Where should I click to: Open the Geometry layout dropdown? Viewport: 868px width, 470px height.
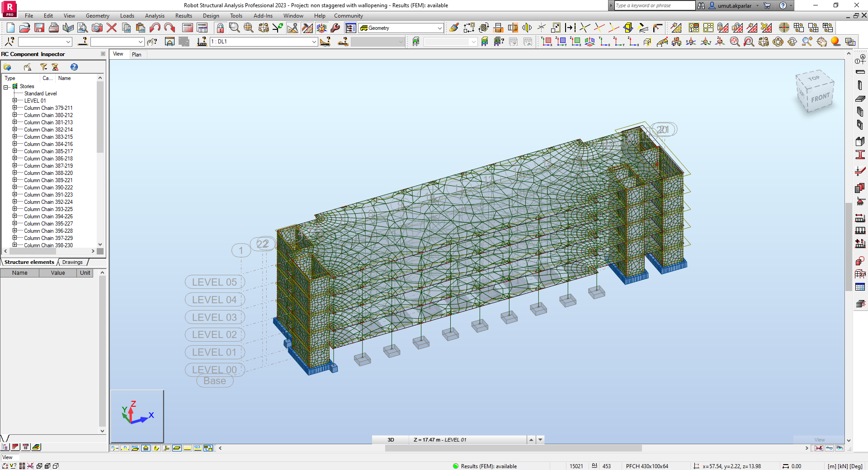click(x=439, y=28)
